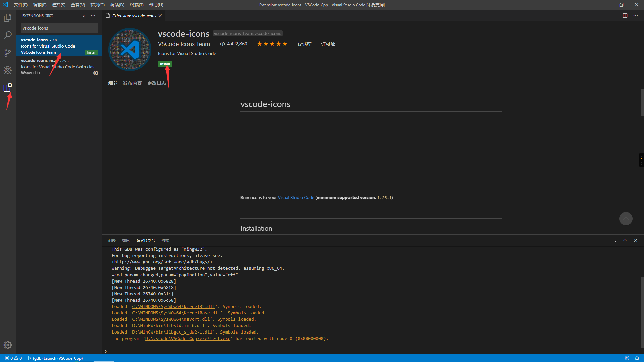This screenshot has height=362, width=644.
Task: Open the 文件(F) menu
Action: (21, 5)
